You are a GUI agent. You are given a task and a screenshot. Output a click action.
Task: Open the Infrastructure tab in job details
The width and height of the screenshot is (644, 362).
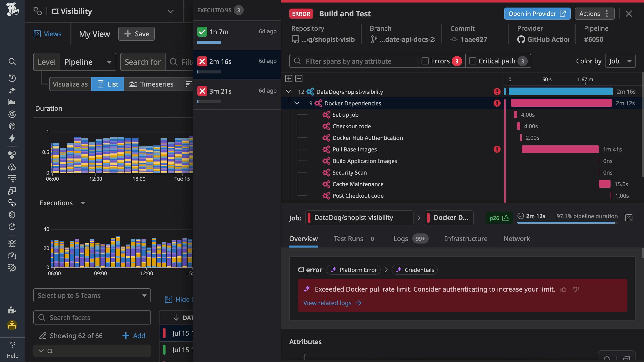click(466, 238)
